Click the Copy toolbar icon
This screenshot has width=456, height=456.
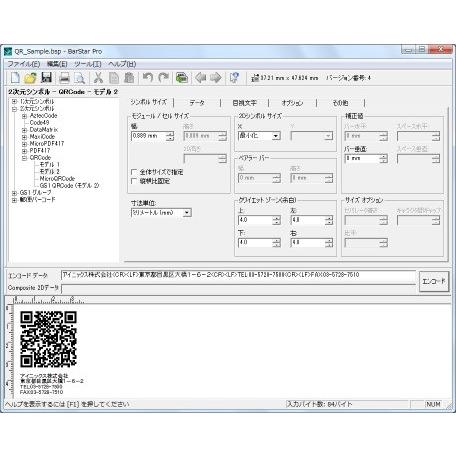pos(114,78)
